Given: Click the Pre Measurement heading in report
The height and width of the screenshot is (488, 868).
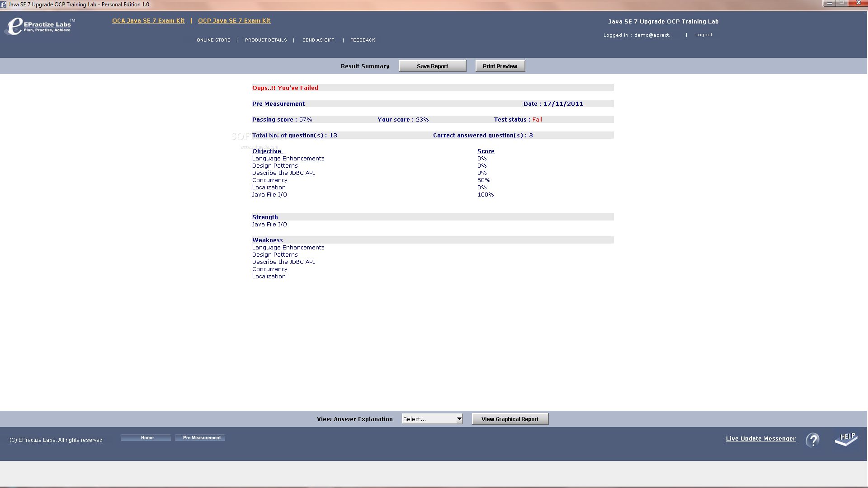Looking at the screenshot, I should (278, 104).
